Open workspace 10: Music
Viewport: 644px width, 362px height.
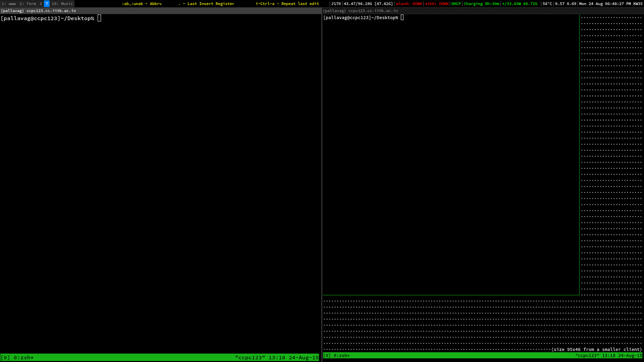[62, 4]
